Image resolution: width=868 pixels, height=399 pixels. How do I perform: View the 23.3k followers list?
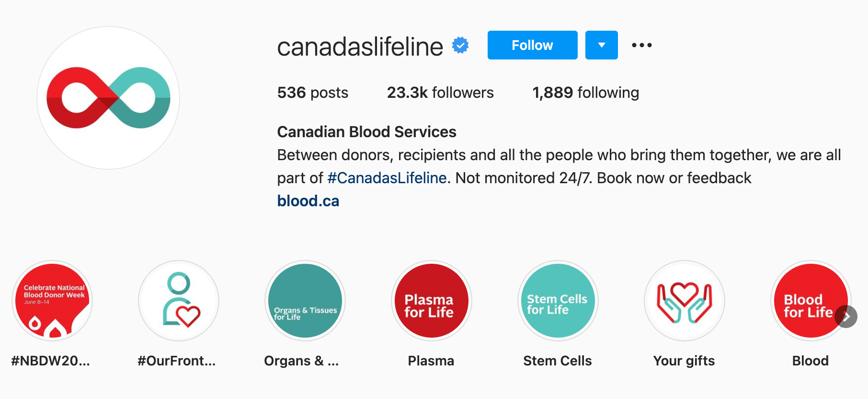[x=440, y=93]
